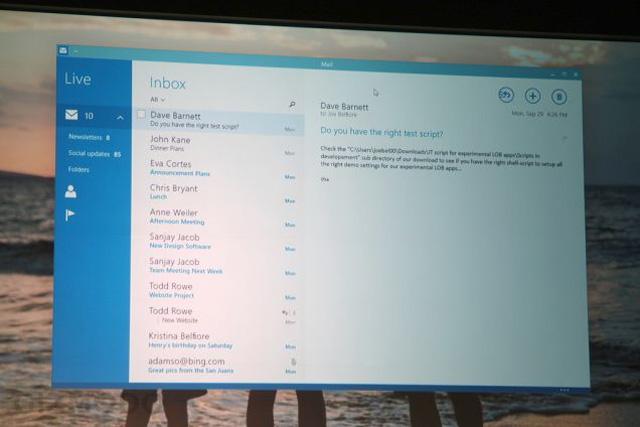Viewport: 640px width, 427px height.
Task: Tick the checkbox beside Dave Barnett message
Action: [x=141, y=115]
